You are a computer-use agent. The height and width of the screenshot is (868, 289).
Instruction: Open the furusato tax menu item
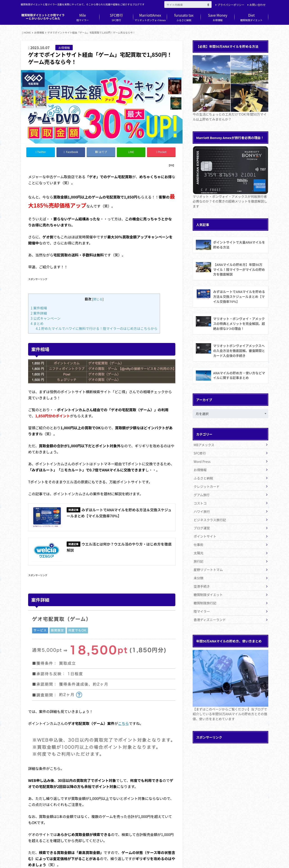(184, 18)
